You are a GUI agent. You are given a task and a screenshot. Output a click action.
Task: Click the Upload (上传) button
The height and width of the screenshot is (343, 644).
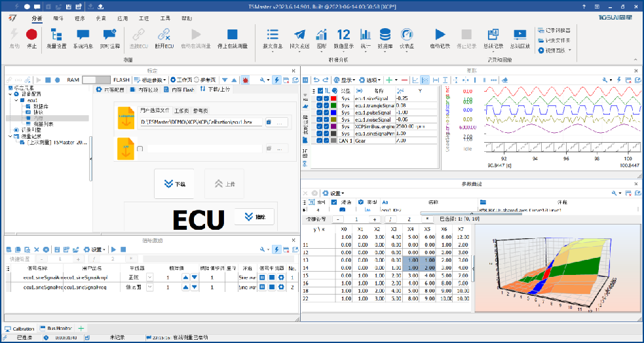(224, 184)
